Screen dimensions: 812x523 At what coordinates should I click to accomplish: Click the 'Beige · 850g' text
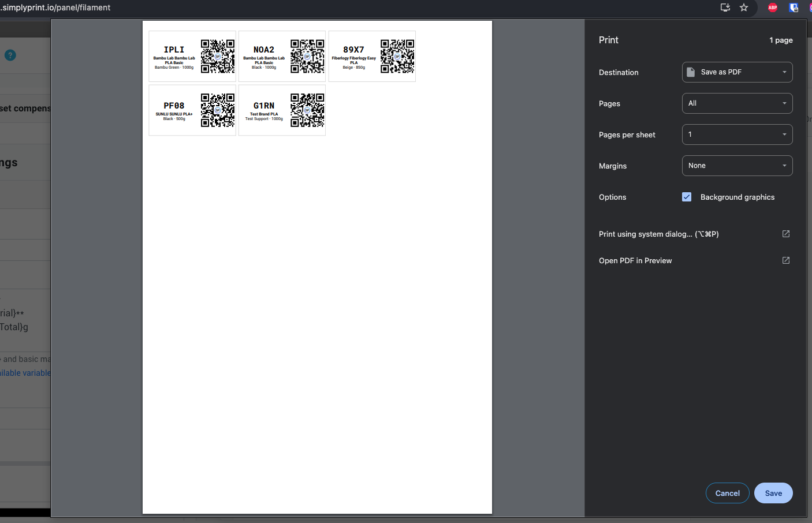(x=353, y=68)
